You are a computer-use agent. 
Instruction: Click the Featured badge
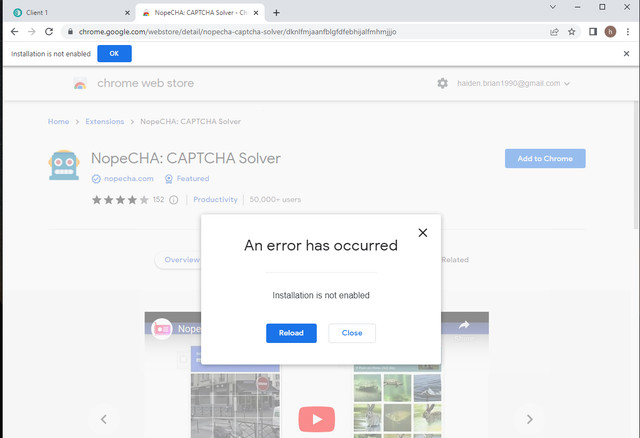pos(187,179)
